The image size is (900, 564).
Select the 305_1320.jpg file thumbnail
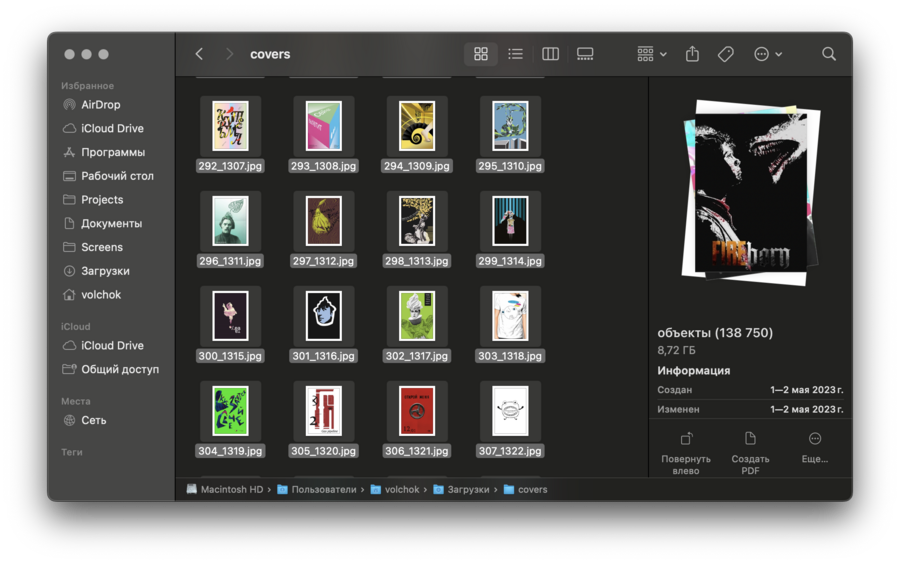coord(324,411)
